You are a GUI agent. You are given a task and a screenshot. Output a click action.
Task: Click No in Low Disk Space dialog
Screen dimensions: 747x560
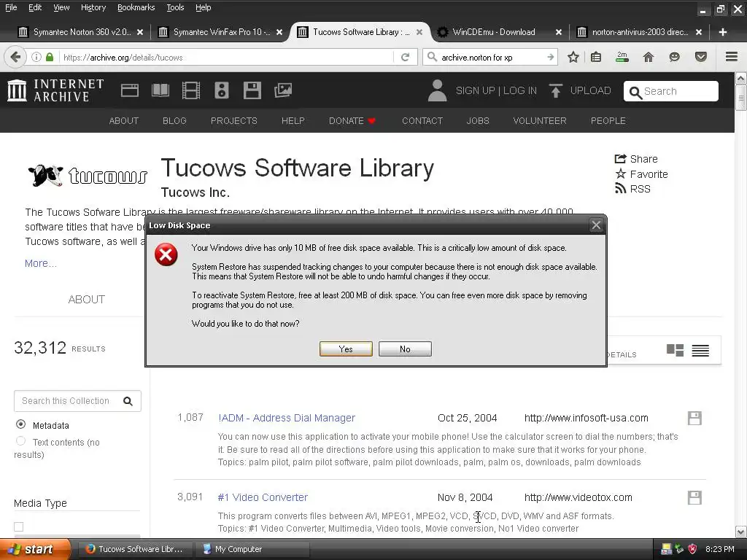pyautogui.click(x=405, y=349)
